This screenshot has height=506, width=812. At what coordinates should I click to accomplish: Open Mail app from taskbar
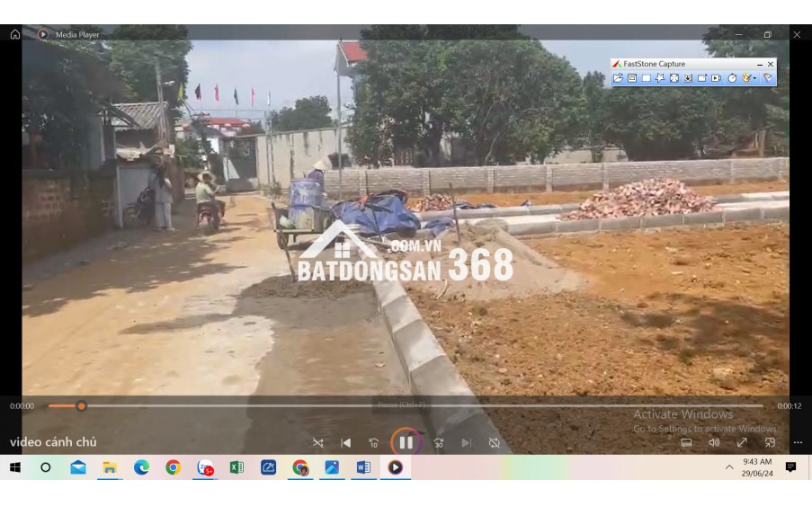tap(78, 467)
